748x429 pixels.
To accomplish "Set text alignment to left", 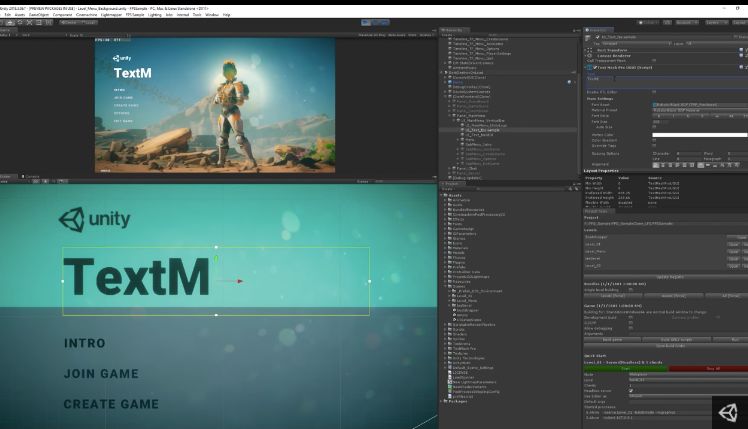I will 656,165.
